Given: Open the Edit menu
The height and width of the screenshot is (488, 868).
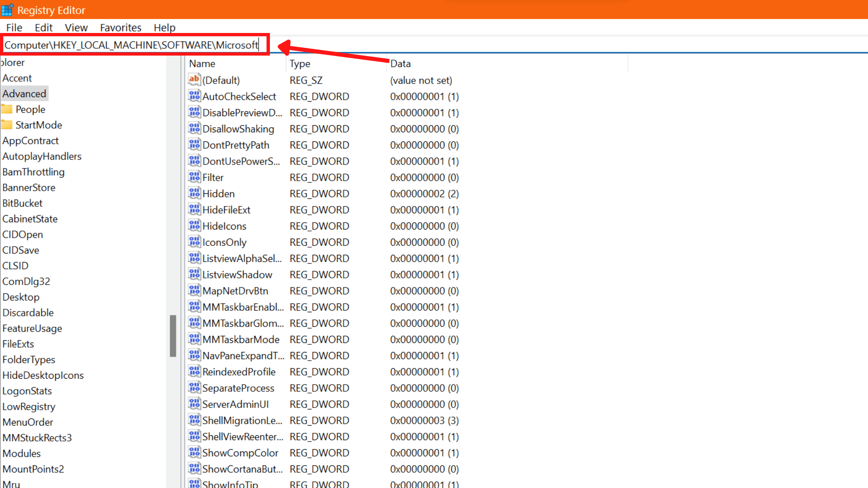Looking at the screenshot, I should 43,28.
